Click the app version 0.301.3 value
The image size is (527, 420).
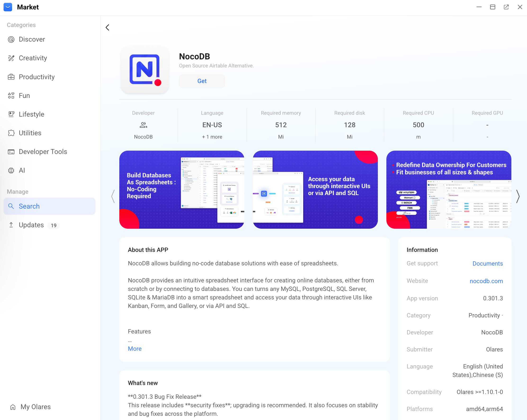[493, 298]
